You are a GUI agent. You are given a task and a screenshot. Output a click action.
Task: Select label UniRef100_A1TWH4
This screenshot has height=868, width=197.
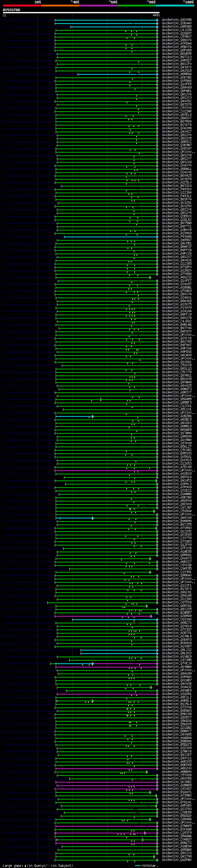[176, 433]
